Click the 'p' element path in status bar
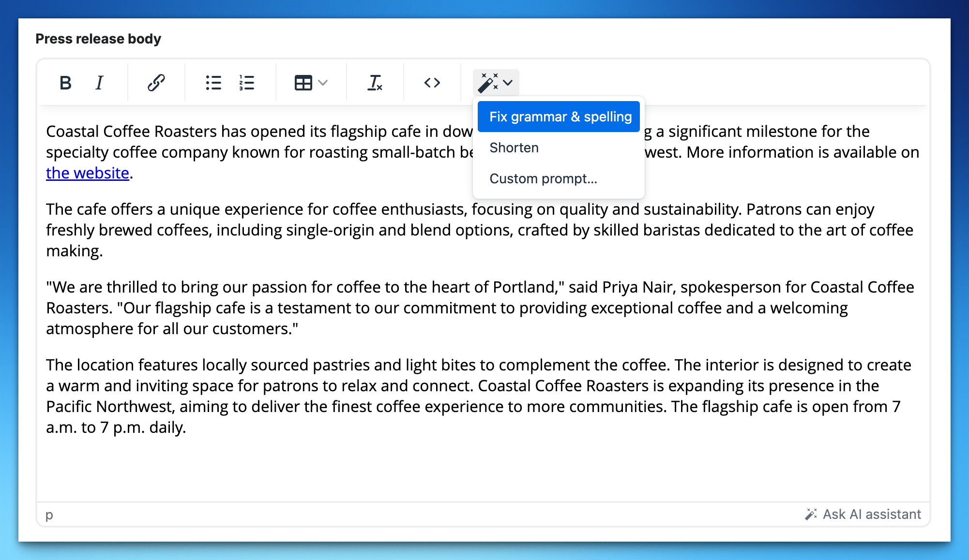969x560 pixels. click(49, 515)
